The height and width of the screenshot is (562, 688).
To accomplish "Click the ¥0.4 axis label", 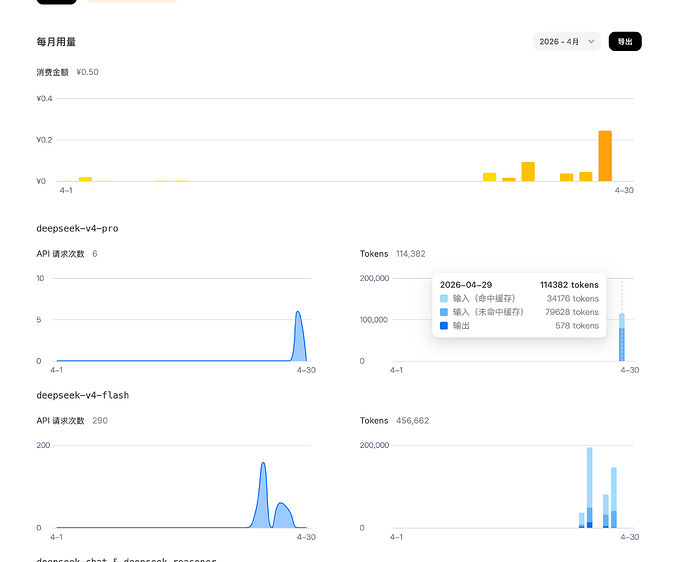I will [44, 98].
